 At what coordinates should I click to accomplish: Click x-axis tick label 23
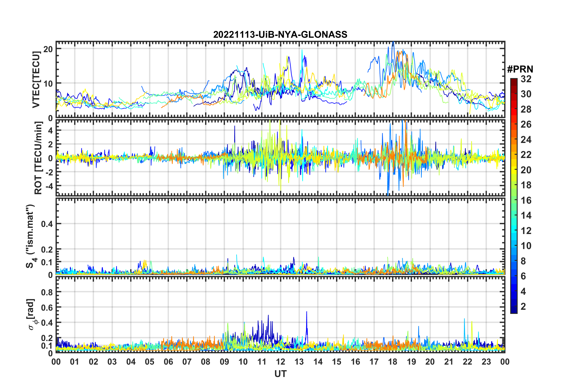(486, 362)
